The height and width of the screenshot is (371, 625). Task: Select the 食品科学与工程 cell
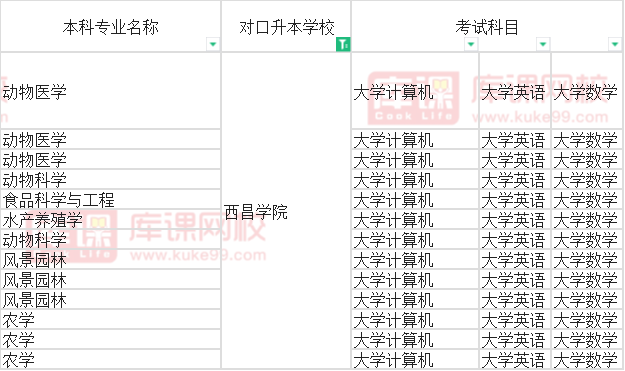110,199
